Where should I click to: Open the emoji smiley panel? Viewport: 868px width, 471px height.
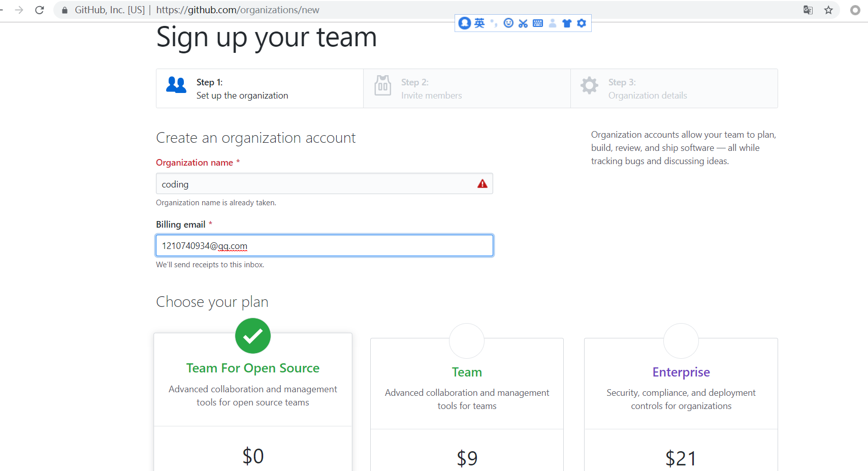tap(508, 23)
